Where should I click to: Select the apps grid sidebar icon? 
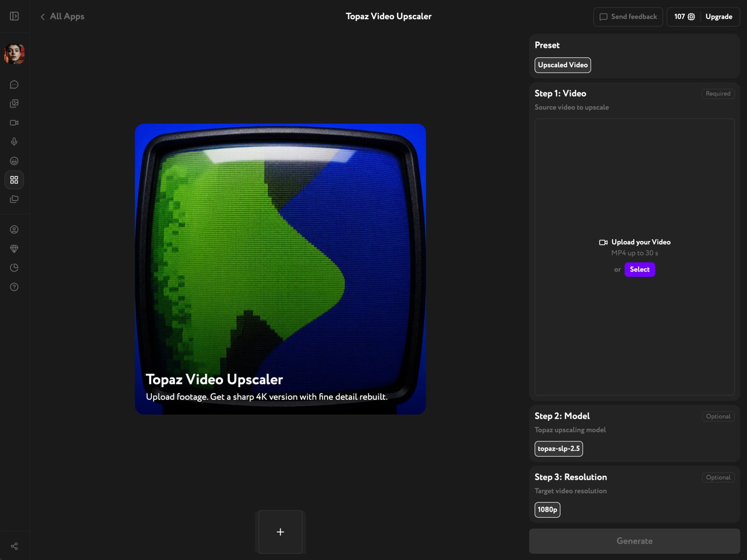(x=14, y=180)
